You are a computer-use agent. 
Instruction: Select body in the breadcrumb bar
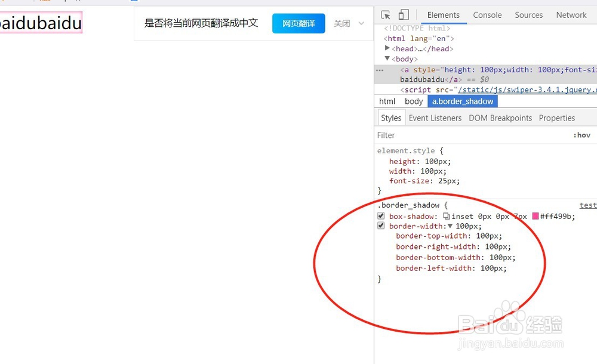414,101
